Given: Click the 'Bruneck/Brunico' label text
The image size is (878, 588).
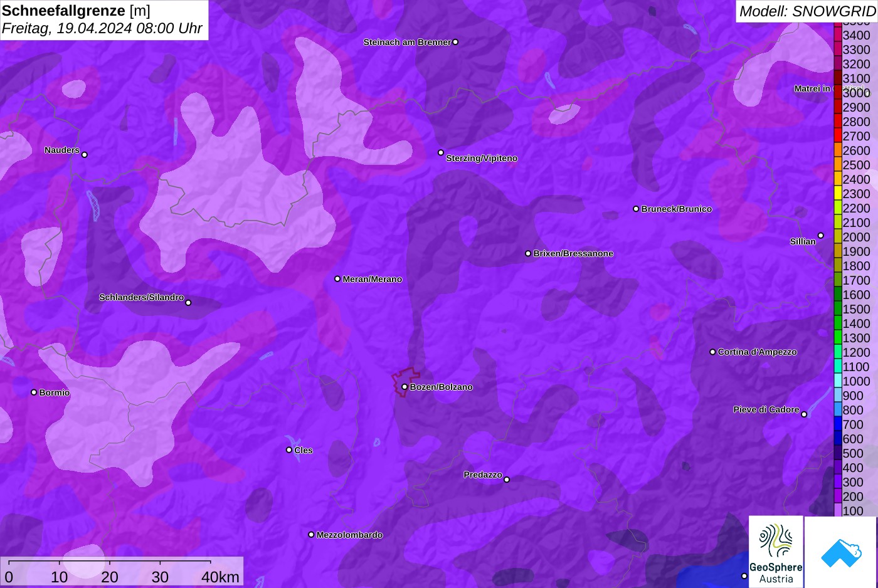Looking at the screenshot, I should 677,209.
